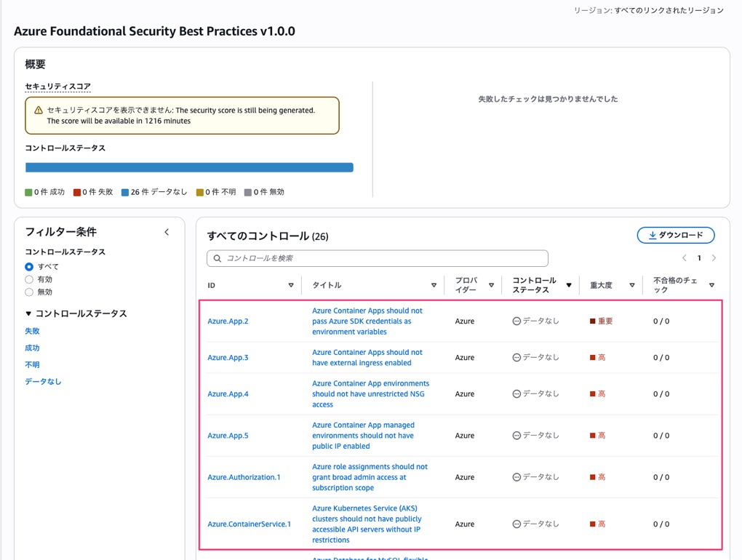Open the Azure.App.3 control ID link
Screen dimensions: 742x560
(228, 358)
